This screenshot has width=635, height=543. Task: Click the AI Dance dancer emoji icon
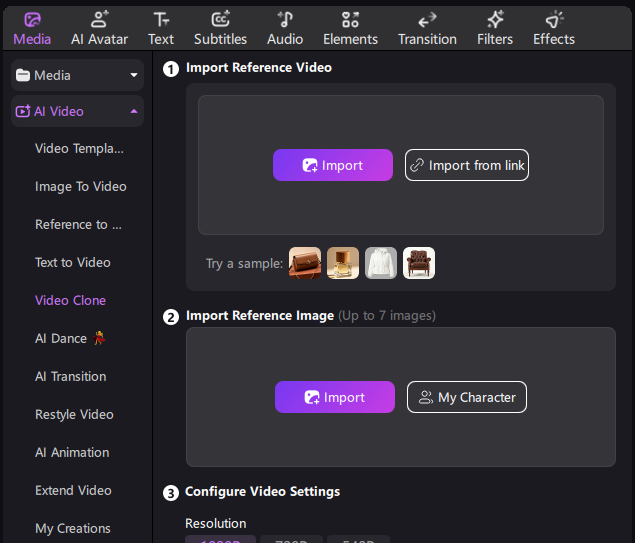pos(99,338)
